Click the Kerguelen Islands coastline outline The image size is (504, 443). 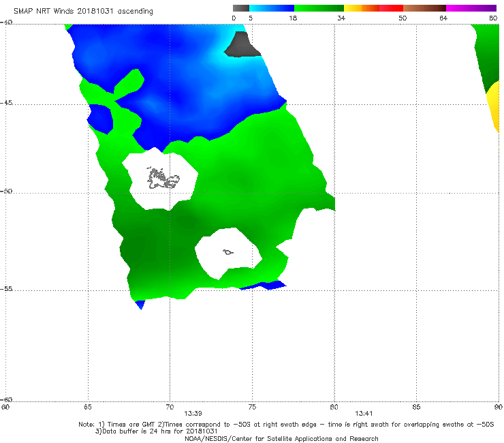(x=163, y=179)
